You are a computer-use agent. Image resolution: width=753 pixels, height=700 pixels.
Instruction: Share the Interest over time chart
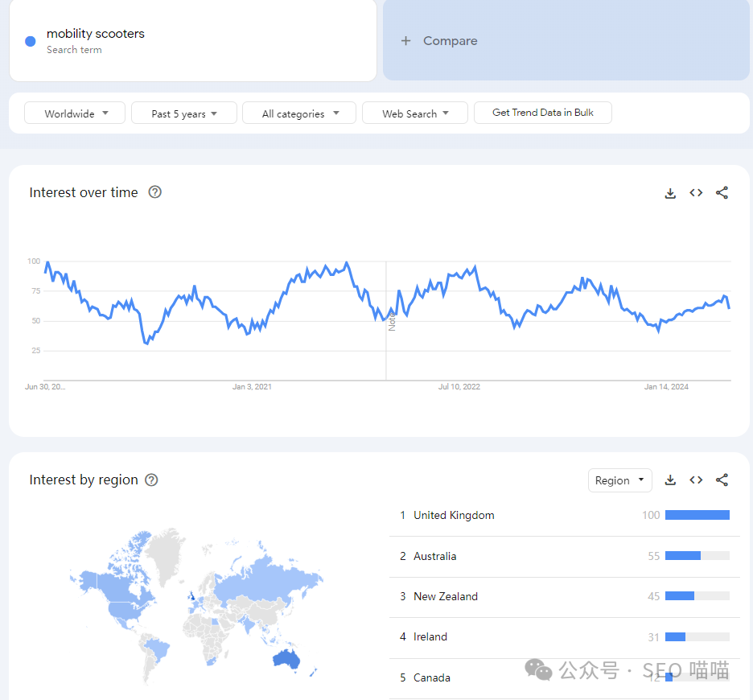[x=722, y=193]
